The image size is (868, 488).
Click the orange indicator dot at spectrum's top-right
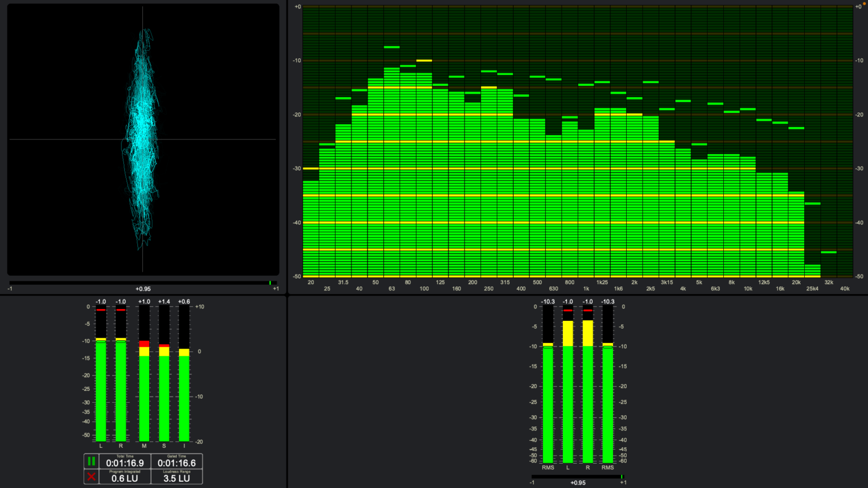coord(864,5)
